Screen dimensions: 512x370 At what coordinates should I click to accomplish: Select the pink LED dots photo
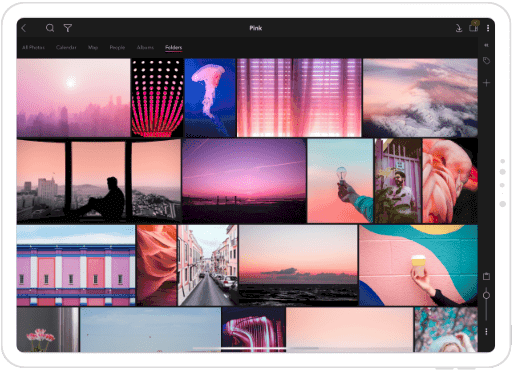point(157,98)
